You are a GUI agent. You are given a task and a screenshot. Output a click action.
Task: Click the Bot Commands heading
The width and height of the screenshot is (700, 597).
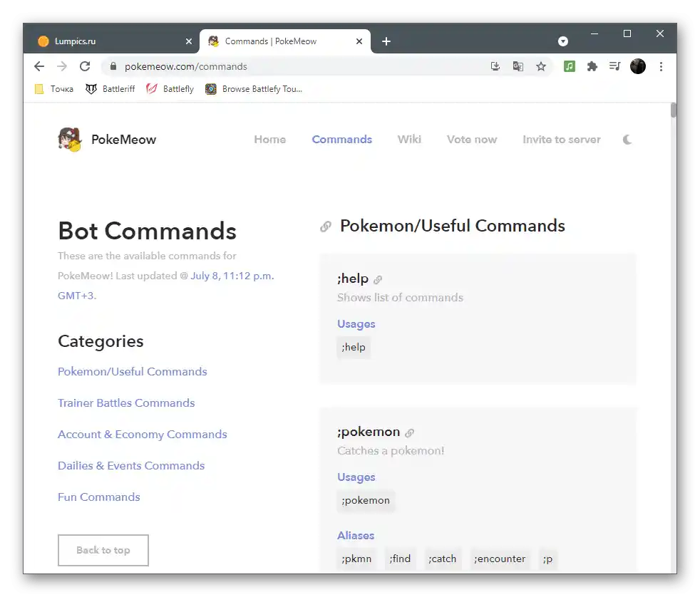[x=148, y=231]
